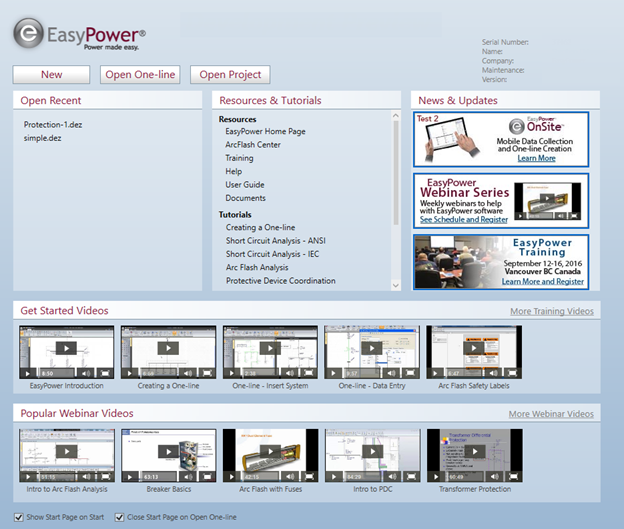The image size is (624, 529).
Task: Fullscreen icon on Creating a One-line video
Action: coord(207,373)
